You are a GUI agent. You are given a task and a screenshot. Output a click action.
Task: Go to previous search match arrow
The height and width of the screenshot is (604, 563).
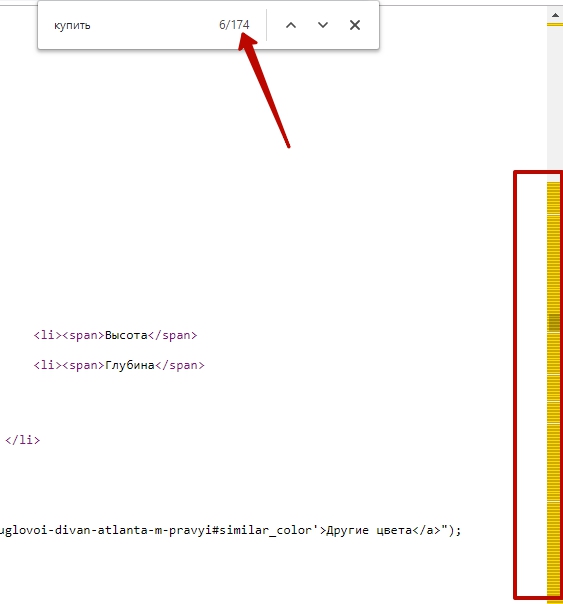(291, 25)
